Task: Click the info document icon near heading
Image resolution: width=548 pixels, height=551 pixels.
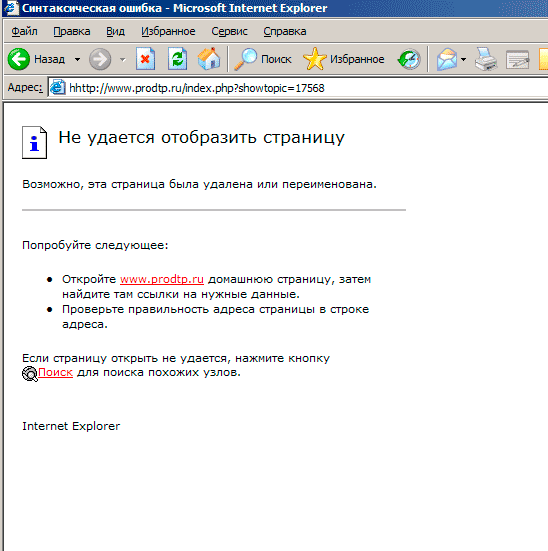Action: point(34,142)
